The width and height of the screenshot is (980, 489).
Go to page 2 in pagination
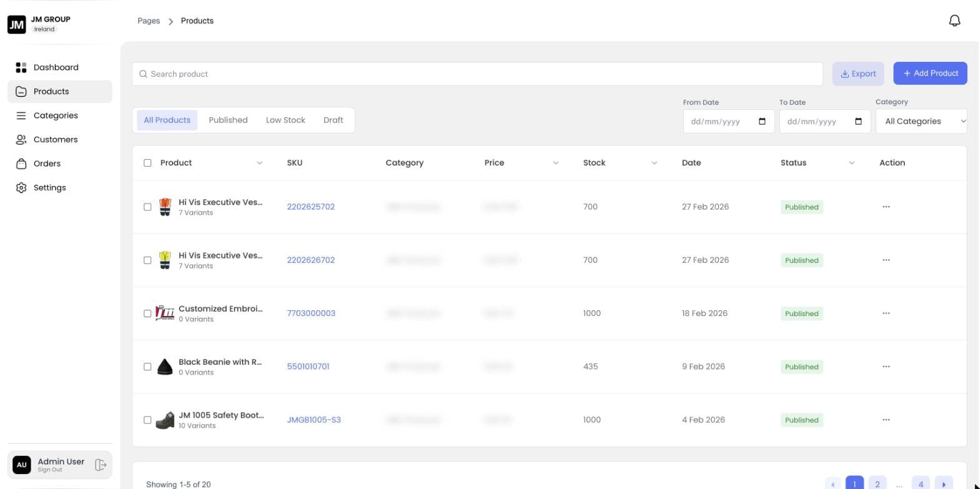(877, 484)
